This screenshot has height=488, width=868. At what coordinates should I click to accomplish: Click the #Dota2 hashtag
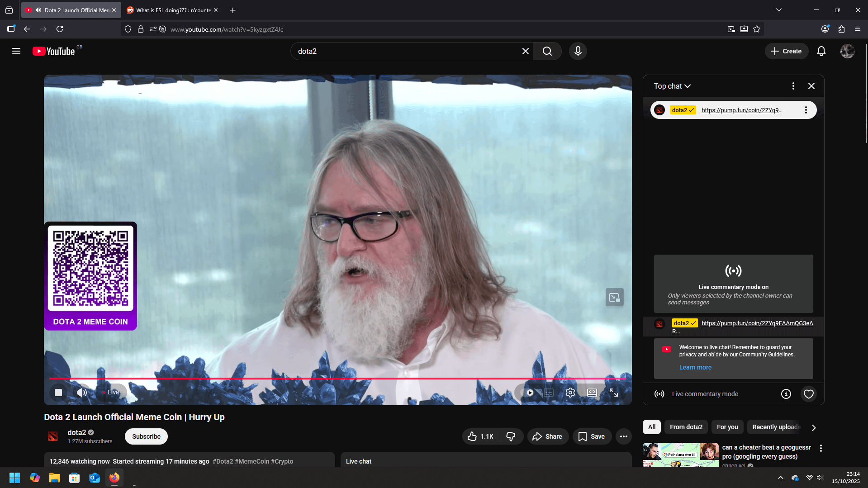click(223, 461)
